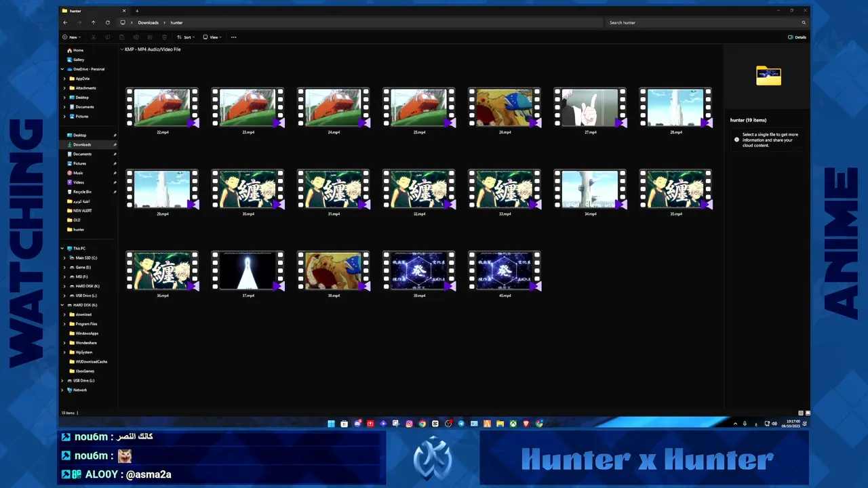The height and width of the screenshot is (488, 868).
Task: Click the Paste toolbar icon
Action: pos(121,37)
